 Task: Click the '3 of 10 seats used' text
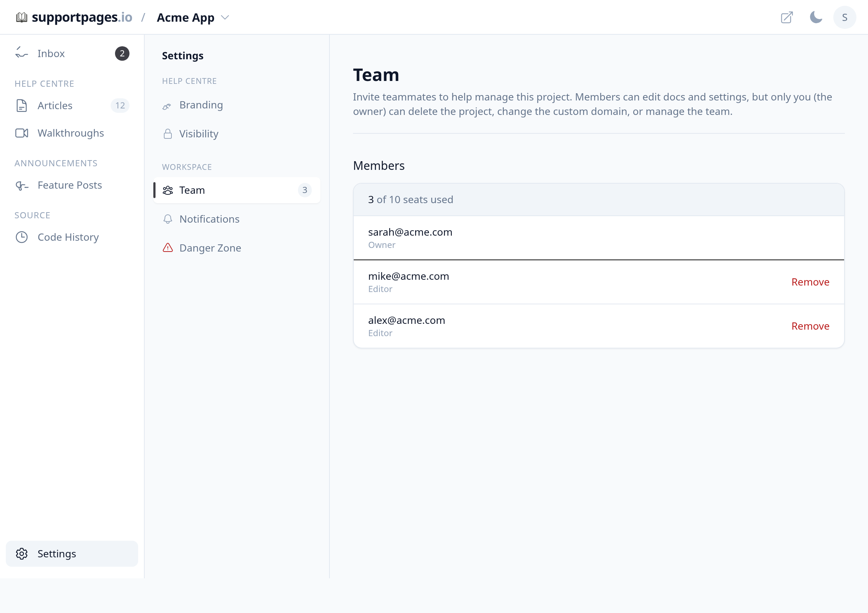pyautogui.click(x=410, y=200)
